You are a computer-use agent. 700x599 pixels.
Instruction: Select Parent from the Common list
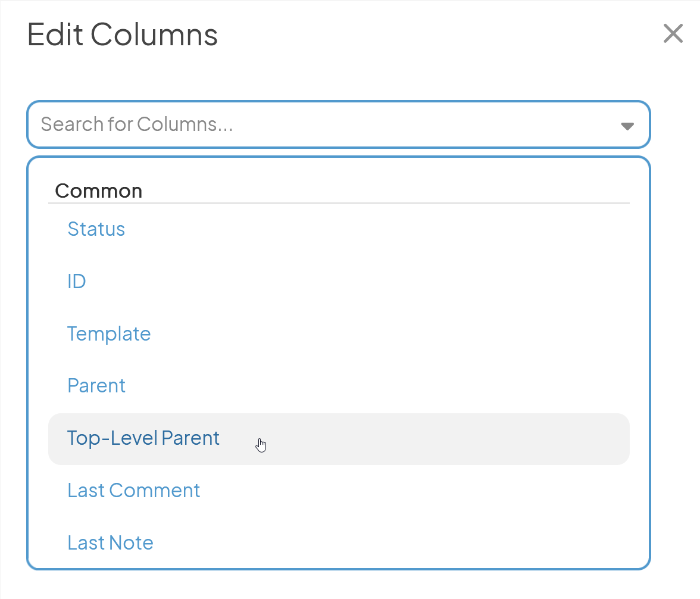pos(338,386)
